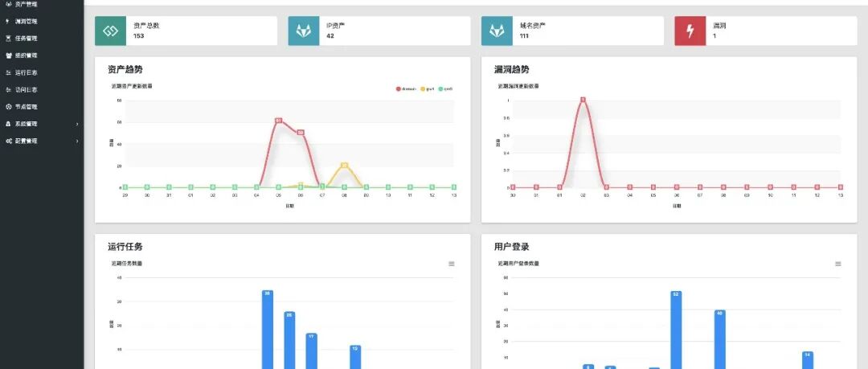Viewport: 868px width, 369px height.
Task: Click the 用户登录 bar labeled 14
Action: pos(808,360)
